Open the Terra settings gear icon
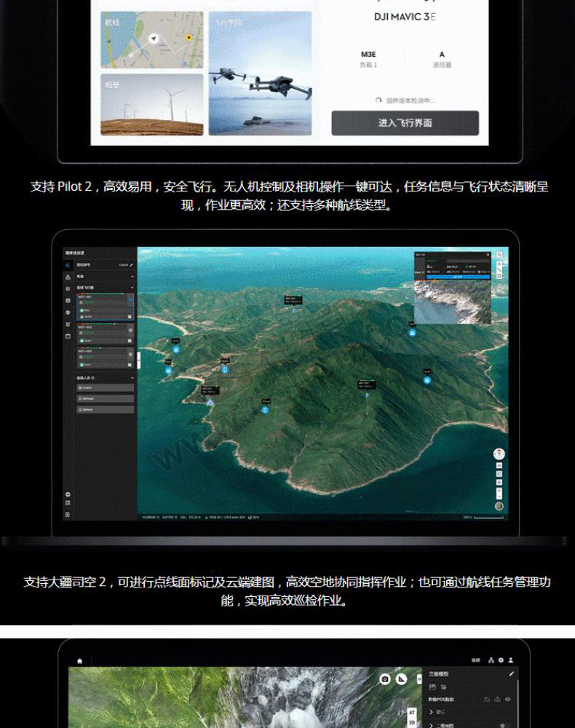Screen dimensions: 575x728 click(501, 660)
